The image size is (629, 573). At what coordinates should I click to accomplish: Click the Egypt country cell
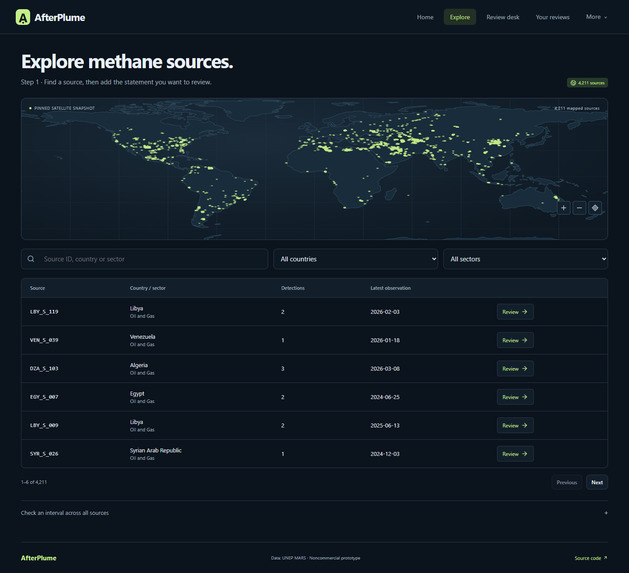(x=137, y=394)
